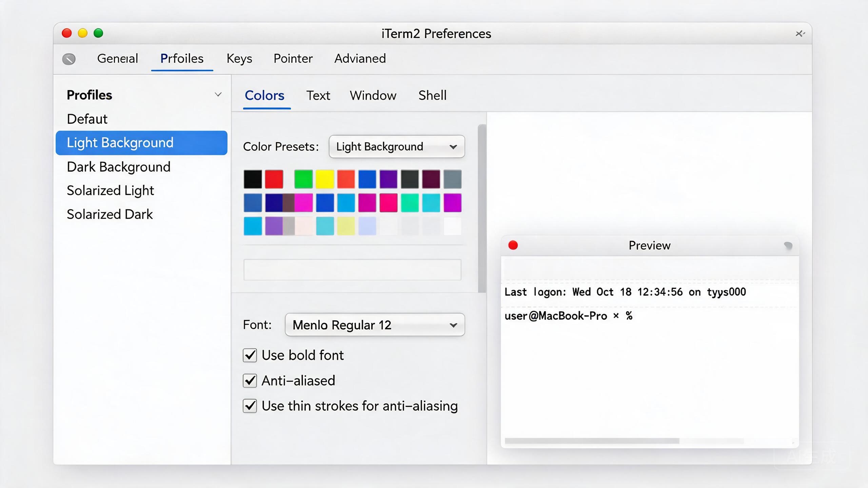Open the Color Presets dropdown
The image size is (868, 488).
point(397,146)
